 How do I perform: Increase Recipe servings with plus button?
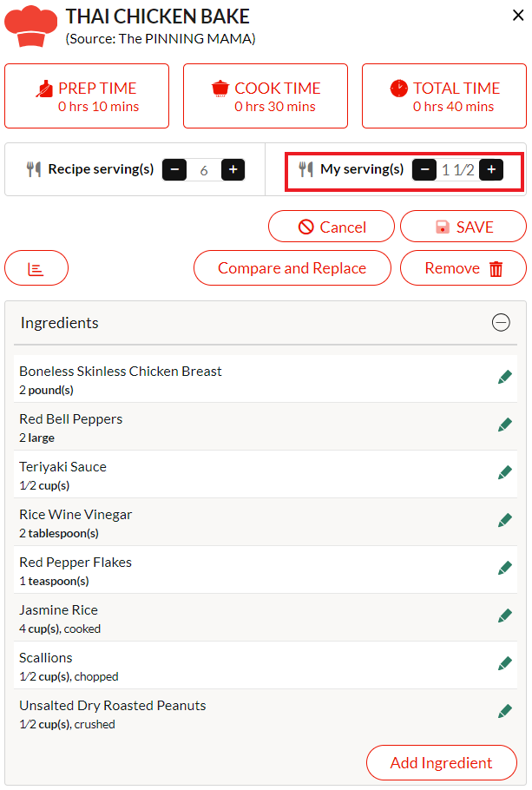(233, 170)
